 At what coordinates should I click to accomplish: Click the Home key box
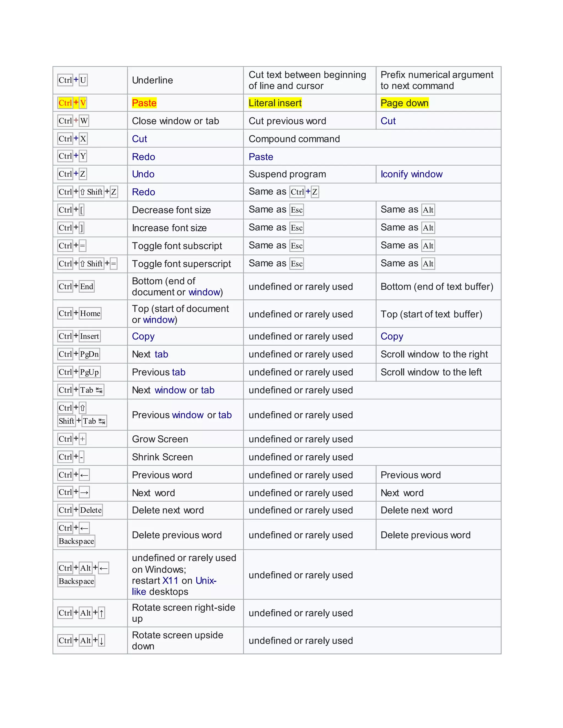(90, 313)
